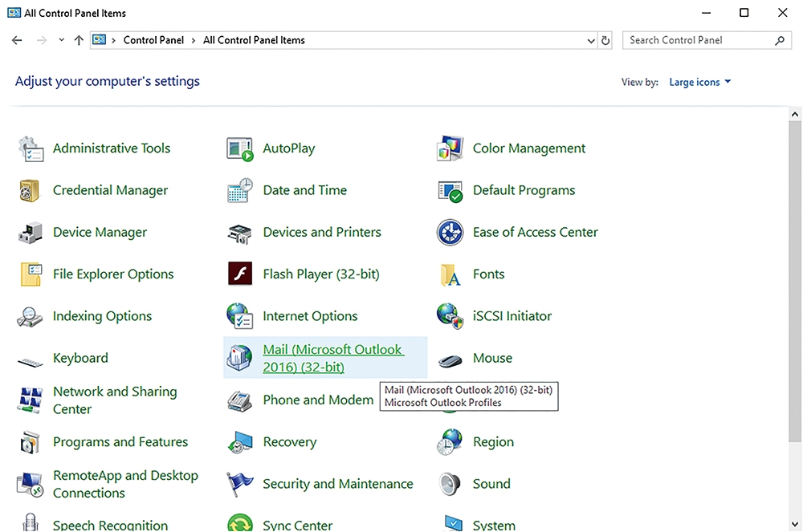Open the Indexing Options icon
This screenshot has width=803, height=532.
click(x=30, y=317)
